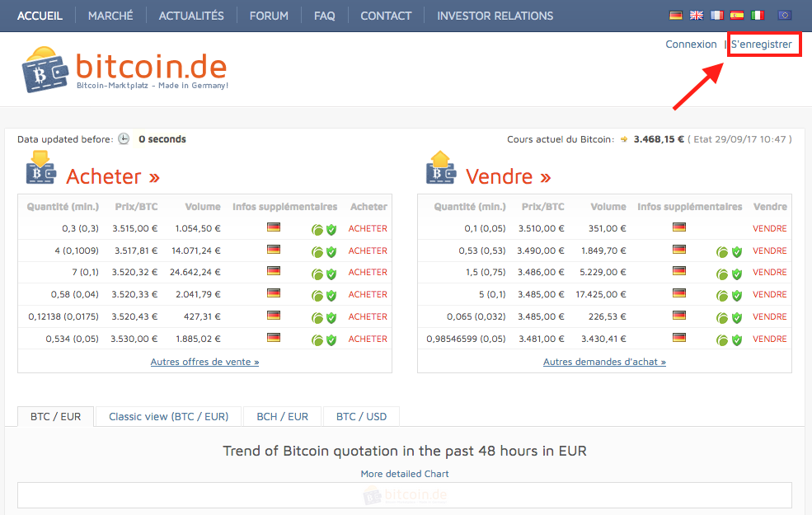Open the FAQ page
This screenshot has width=812, height=515.
[x=324, y=16]
